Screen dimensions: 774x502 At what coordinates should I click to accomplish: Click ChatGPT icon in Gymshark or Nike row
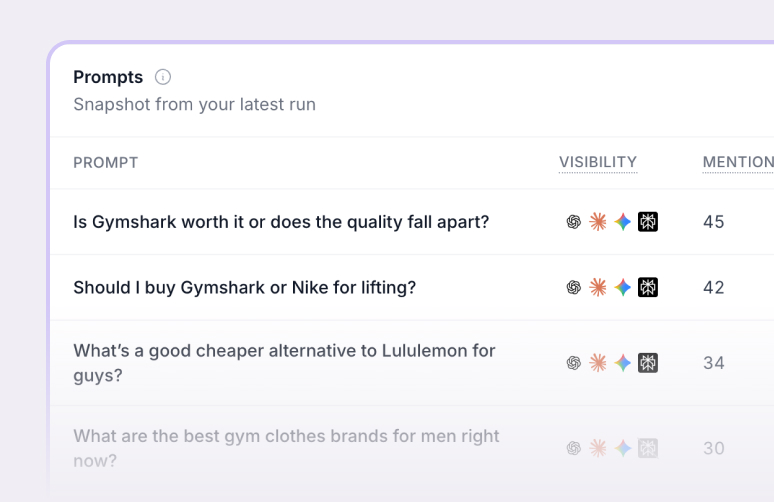pyautogui.click(x=574, y=287)
